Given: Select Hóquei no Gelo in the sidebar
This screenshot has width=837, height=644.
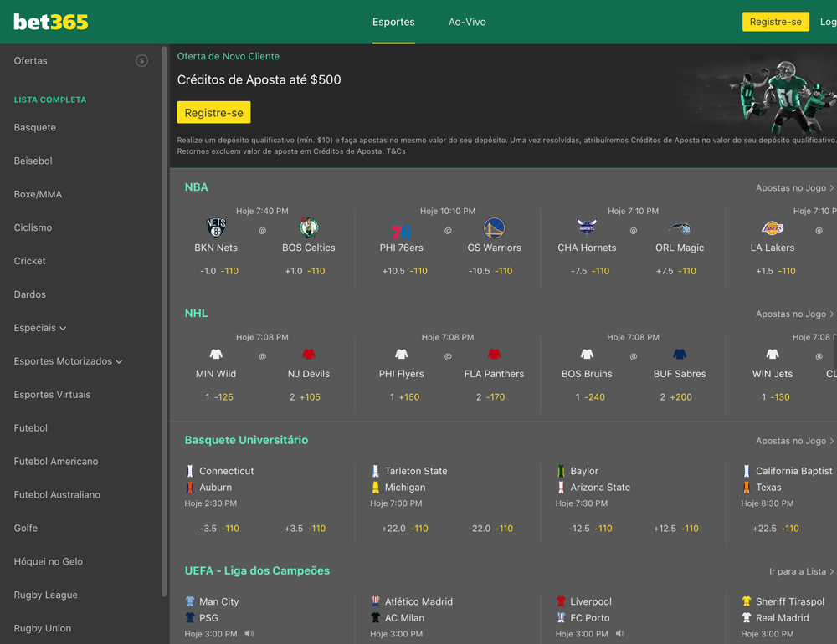Looking at the screenshot, I should 48,561.
